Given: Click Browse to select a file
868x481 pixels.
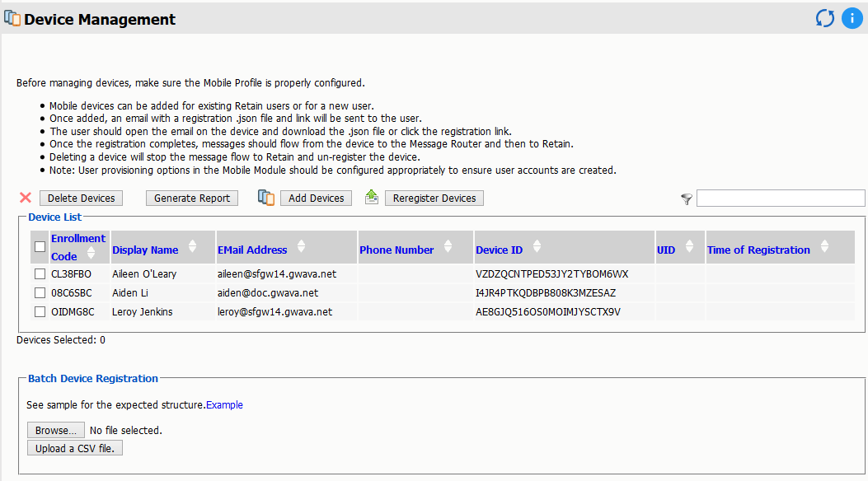Looking at the screenshot, I should (x=55, y=429).
